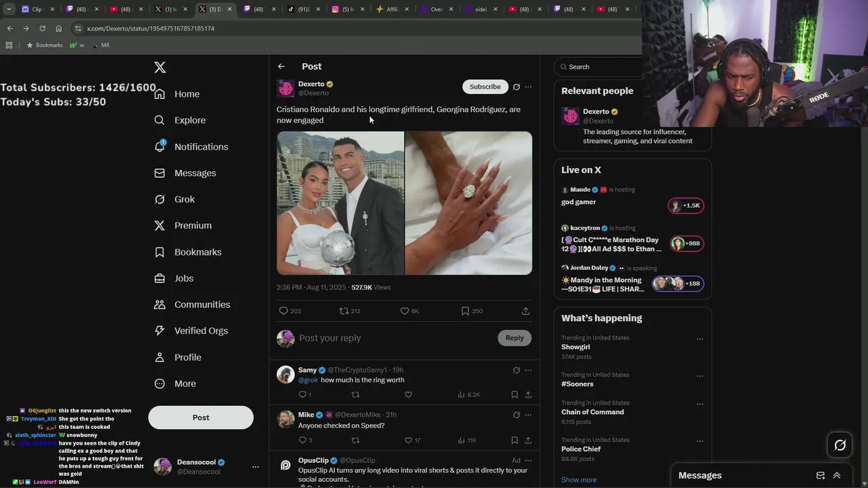
Task: Open Dexerto's profile avatar on the post
Action: tap(285, 89)
